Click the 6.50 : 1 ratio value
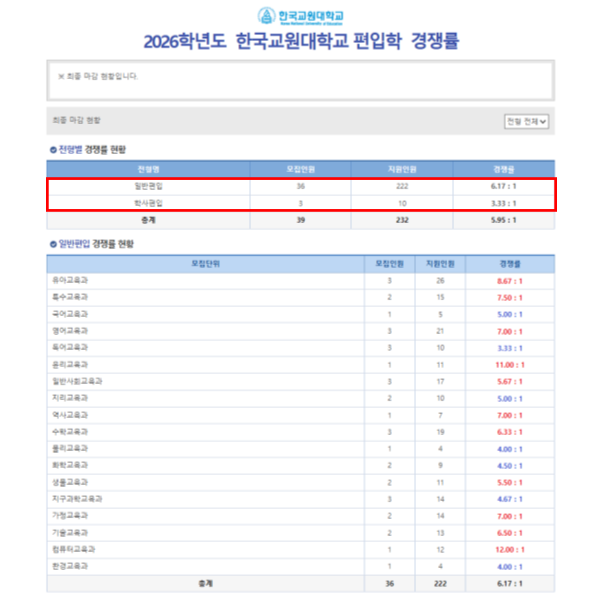The image size is (600, 600). coord(510,533)
